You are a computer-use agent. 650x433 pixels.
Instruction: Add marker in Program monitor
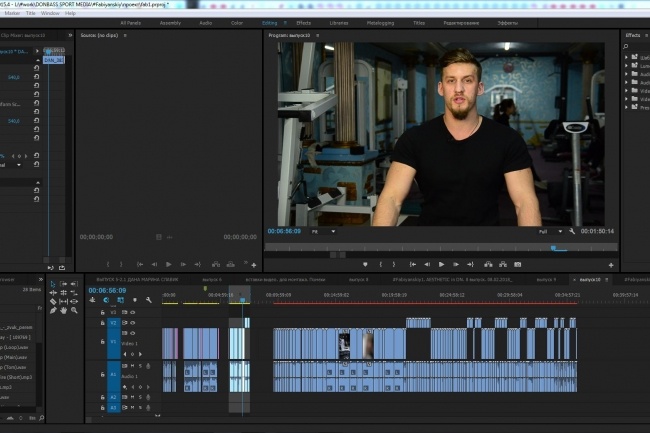(365, 264)
